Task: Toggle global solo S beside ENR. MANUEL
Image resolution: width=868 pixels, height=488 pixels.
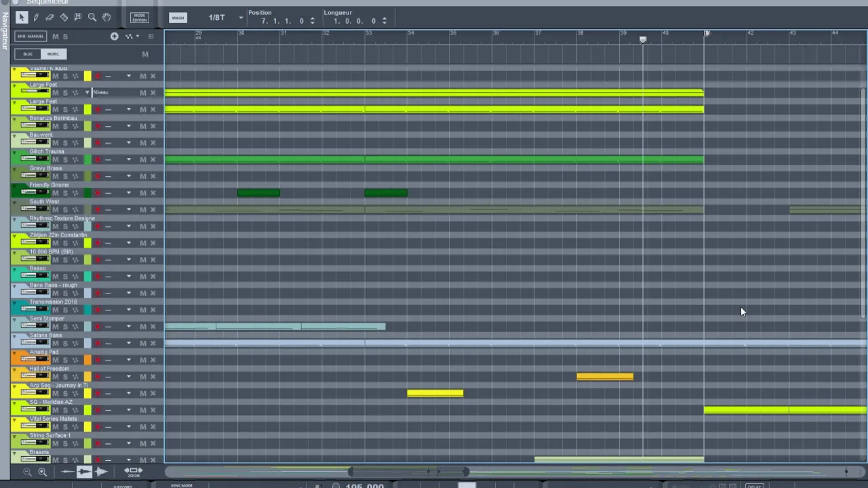Action: (x=65, y=36)
